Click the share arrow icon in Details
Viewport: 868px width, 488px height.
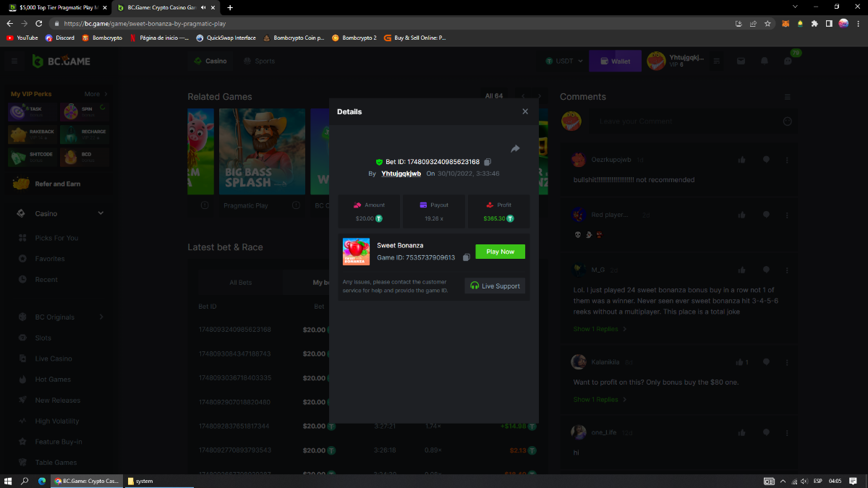[515, 148]
